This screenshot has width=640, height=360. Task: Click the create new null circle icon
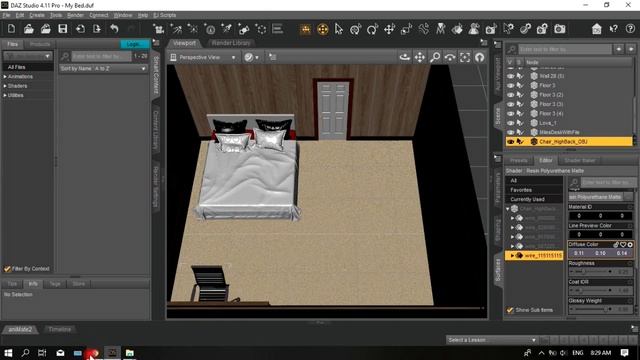pyautogui.click(x=261, y=29)
